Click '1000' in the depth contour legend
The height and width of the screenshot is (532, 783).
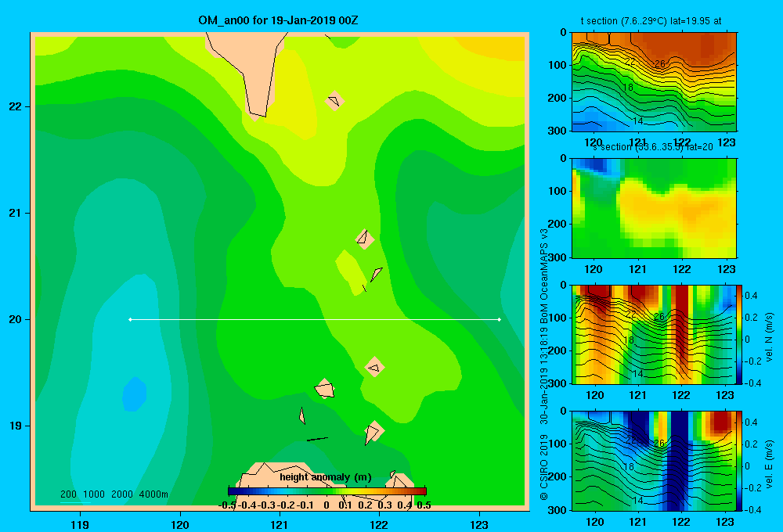(94, 494)
